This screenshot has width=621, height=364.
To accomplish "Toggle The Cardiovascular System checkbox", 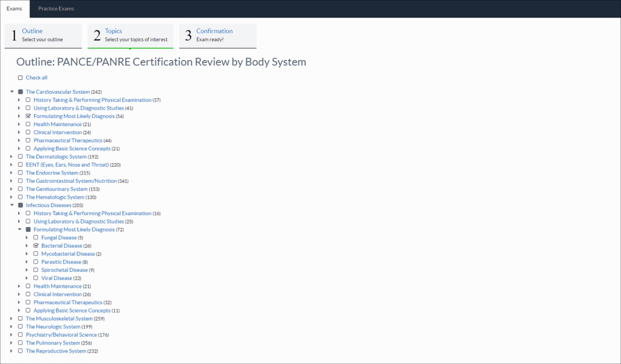I will [x=20, y=92].
